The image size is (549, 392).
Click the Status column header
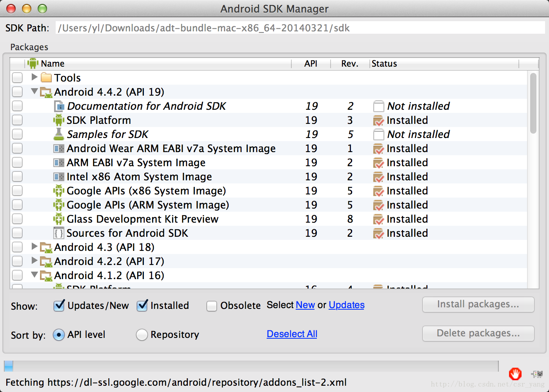(444, 64)
